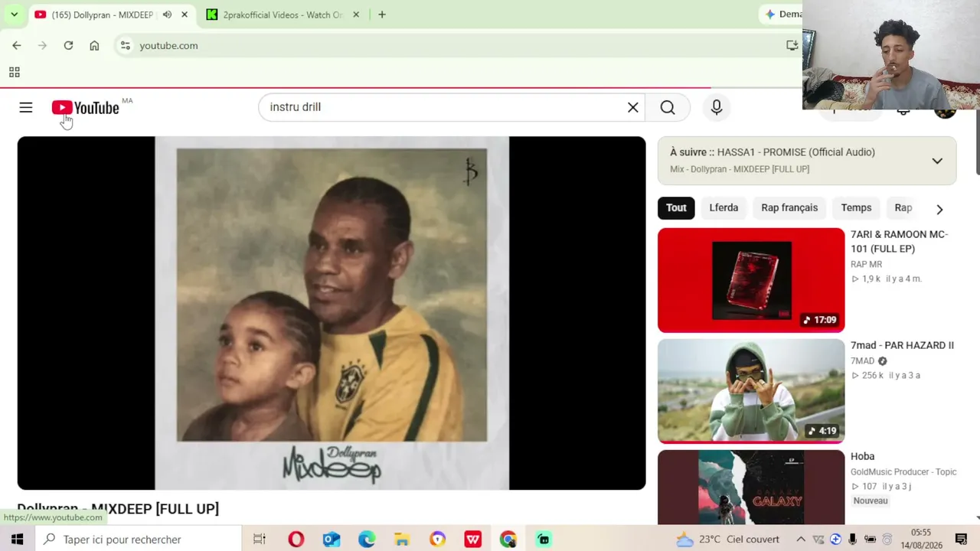Mute the Dollypran tab audio
Viewport: 980px width, 551px height.
coord(167,15)
